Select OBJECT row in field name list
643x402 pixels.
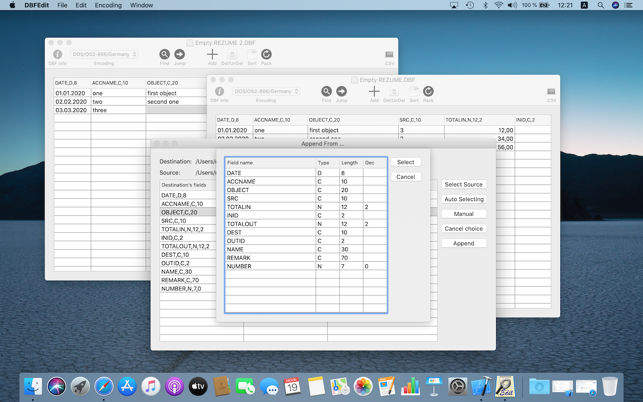coord(306,190)
